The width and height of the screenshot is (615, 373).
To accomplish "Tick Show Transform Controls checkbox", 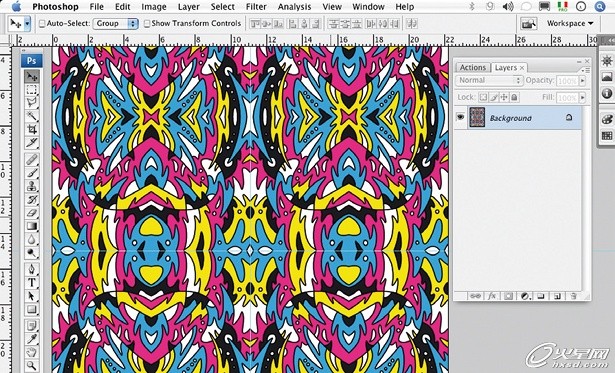I will 147,24.
